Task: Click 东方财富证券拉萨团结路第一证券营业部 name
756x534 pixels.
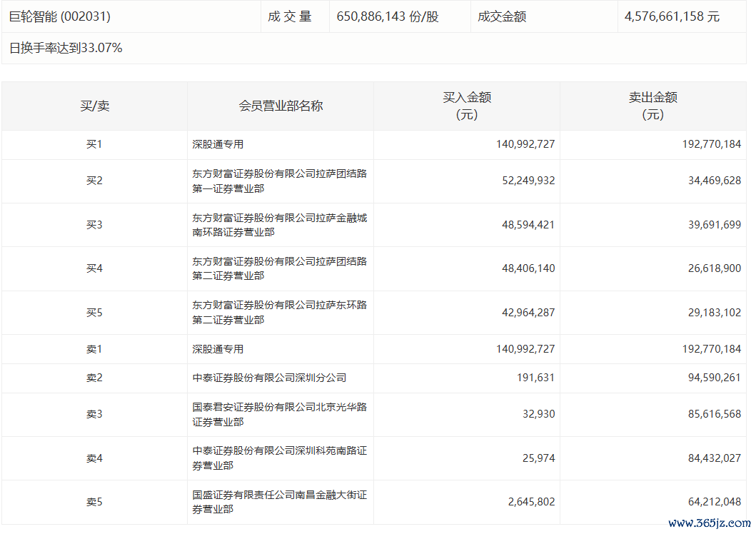Action: click(x=279, y=181)
